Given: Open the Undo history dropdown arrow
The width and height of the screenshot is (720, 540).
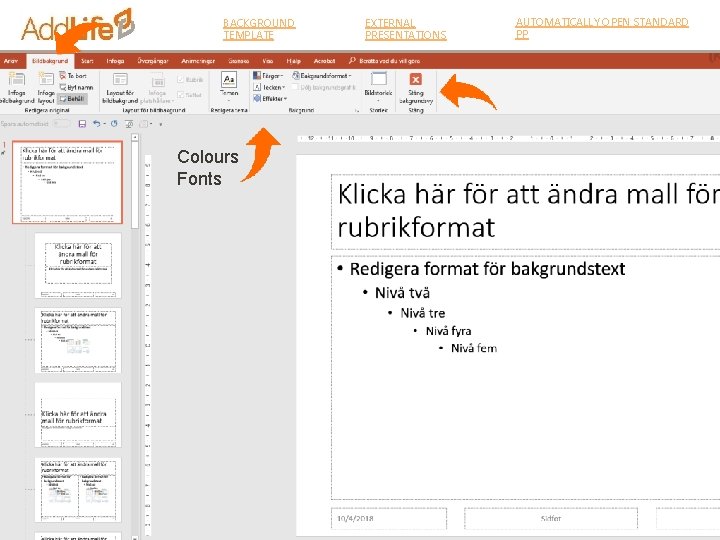Looking at the screenshot, I should click(105, 124).
